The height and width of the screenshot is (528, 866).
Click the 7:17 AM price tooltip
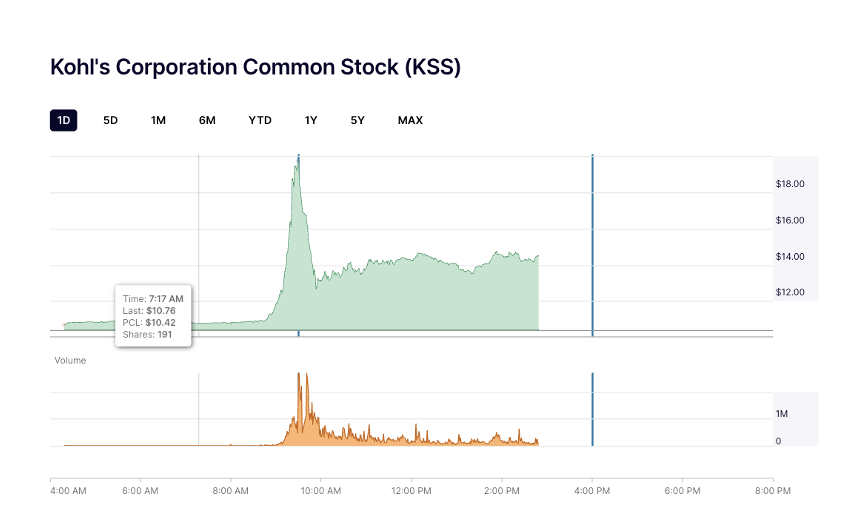153,315
